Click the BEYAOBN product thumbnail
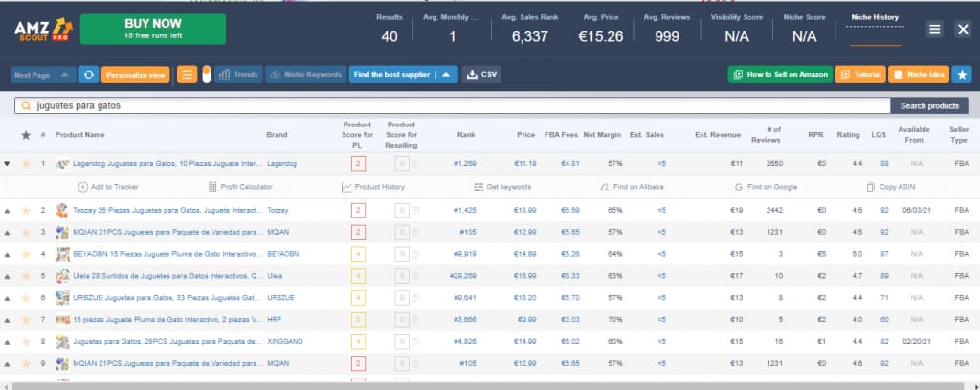This screenshot has height=390, width=980. point(62,254)
